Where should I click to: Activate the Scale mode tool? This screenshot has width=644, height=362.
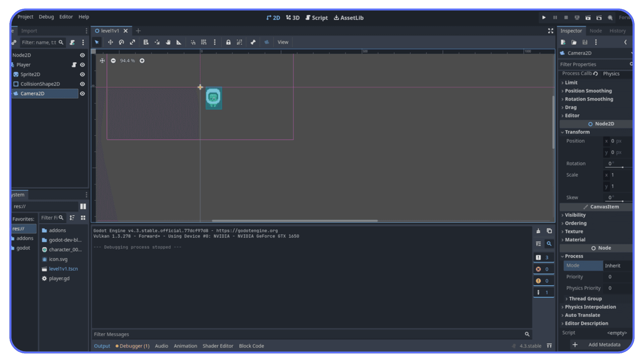pyautogui.click(x=132, y=42)
